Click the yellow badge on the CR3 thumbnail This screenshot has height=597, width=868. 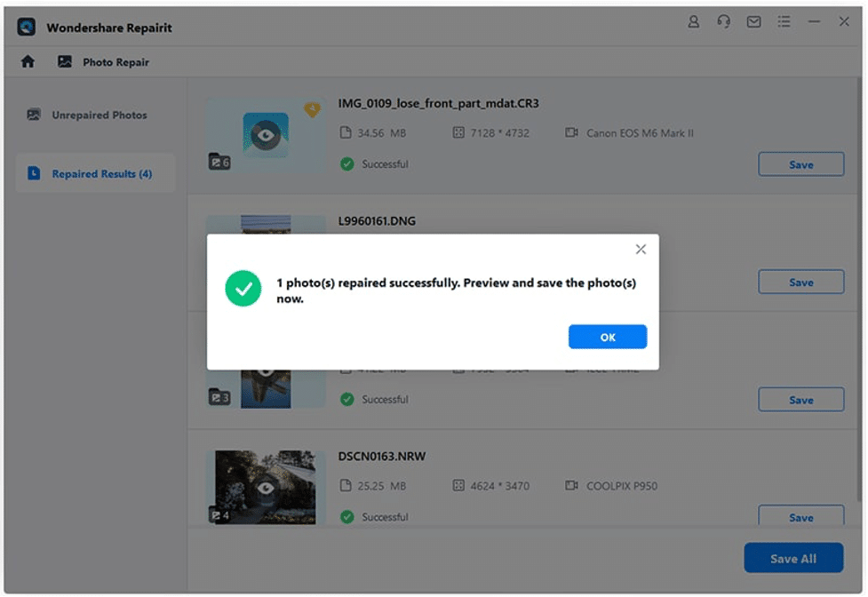click(312, 107)
